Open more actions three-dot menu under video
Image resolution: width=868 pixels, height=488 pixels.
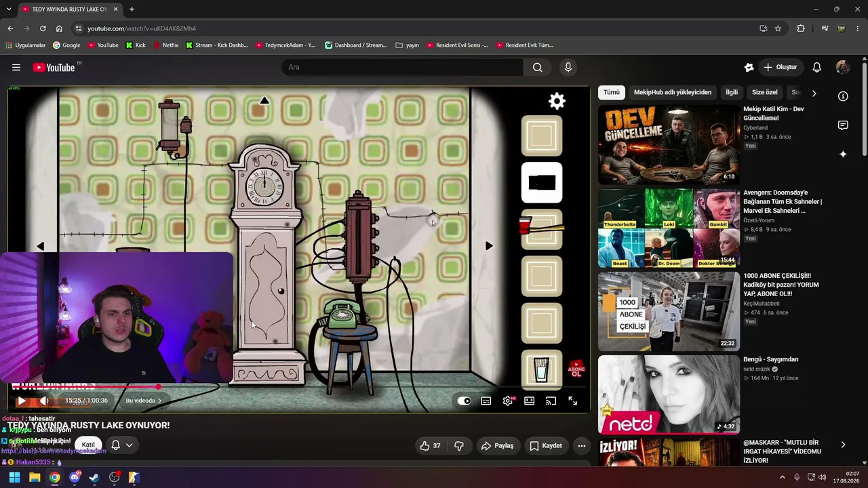pos(582,445)
